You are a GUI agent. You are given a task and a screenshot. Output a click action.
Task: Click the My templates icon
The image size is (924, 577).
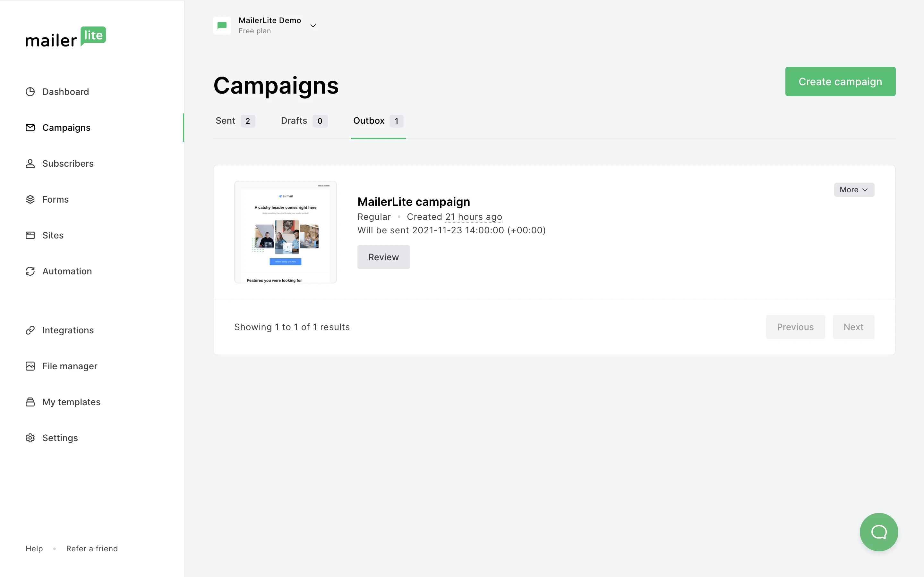coord(30,402)
